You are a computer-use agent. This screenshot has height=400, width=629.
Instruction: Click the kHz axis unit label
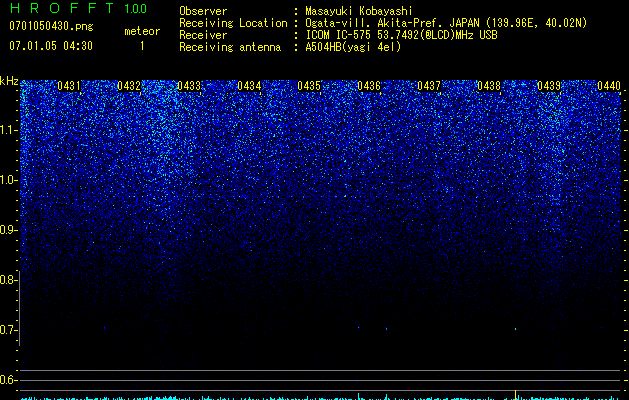[x=9, y=81]
